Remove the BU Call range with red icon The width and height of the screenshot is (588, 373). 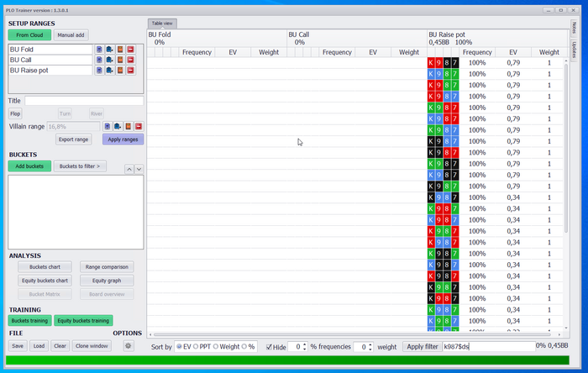(130, 60)
